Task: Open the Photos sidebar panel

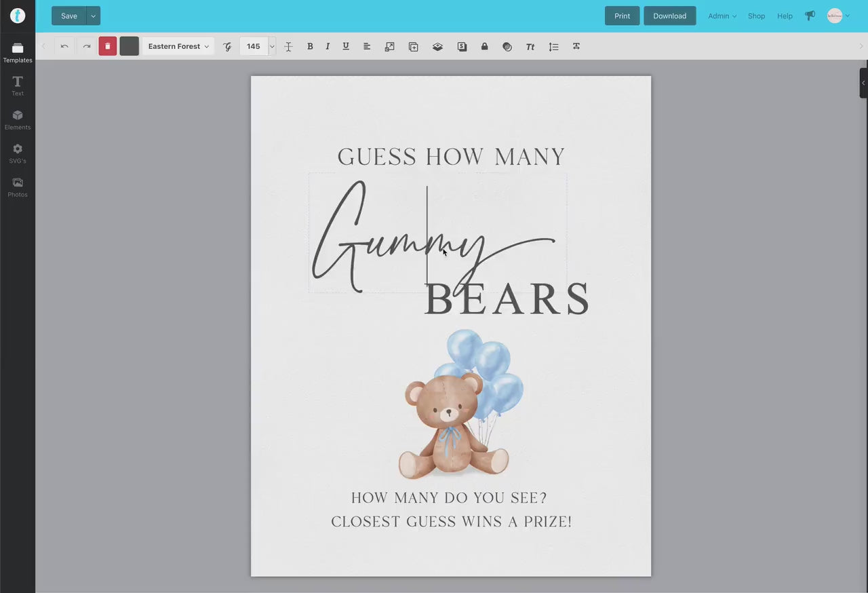Action: pos(18,187)
